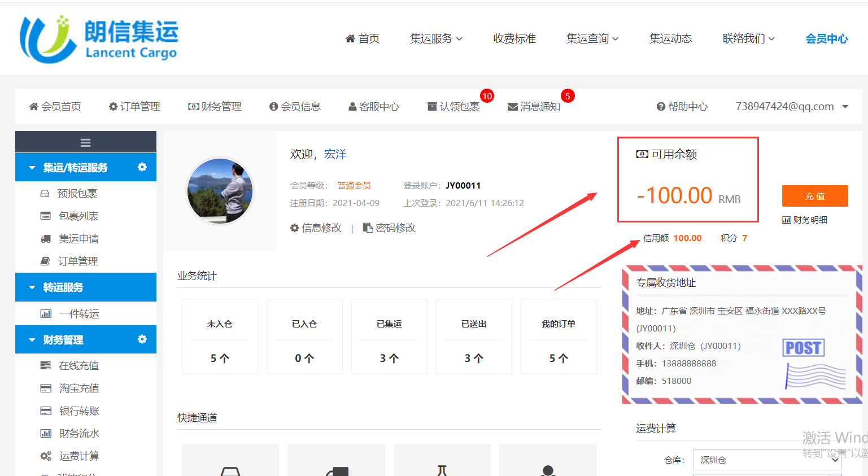Click the gear icon beside 财务管理 sidebar header
Screen dimensions: 868x476
142,339
